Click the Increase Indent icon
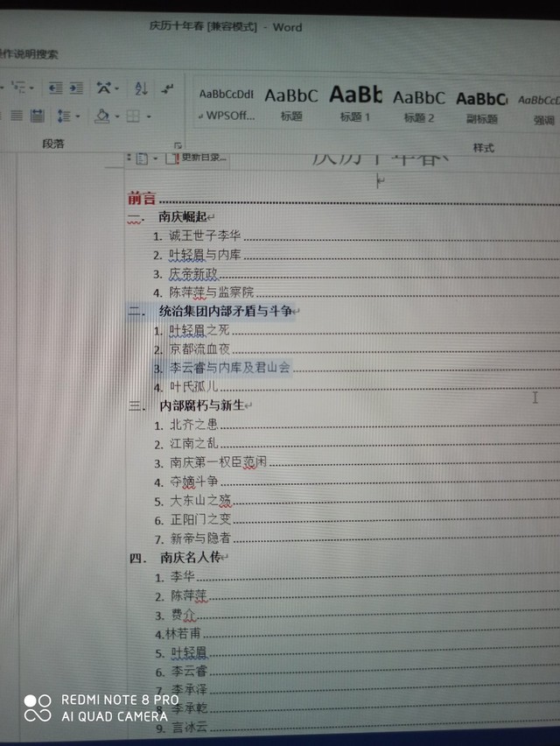The height and width of the screenshot is (746, 560). (76, 88)
